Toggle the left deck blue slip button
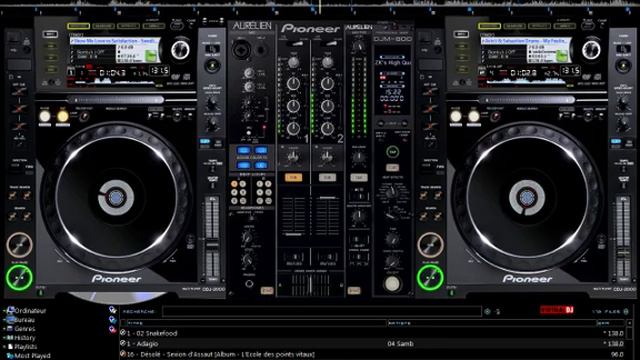 (204, 142)
